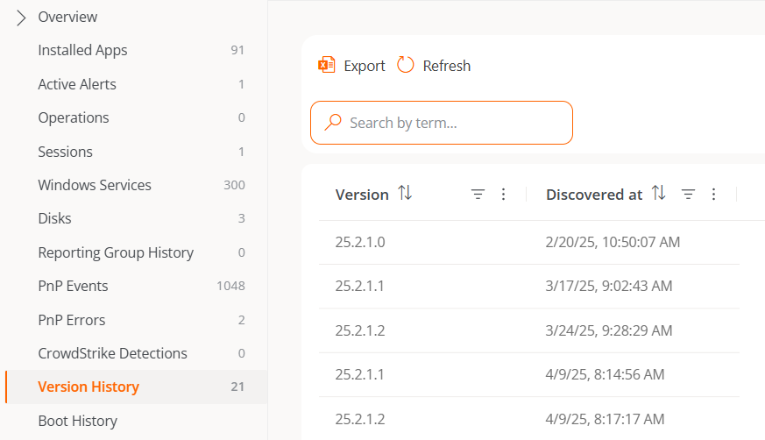Click the Refresh circular arrow icon
This screenshot has height=440, width=765.
click(x=405, y=65)
